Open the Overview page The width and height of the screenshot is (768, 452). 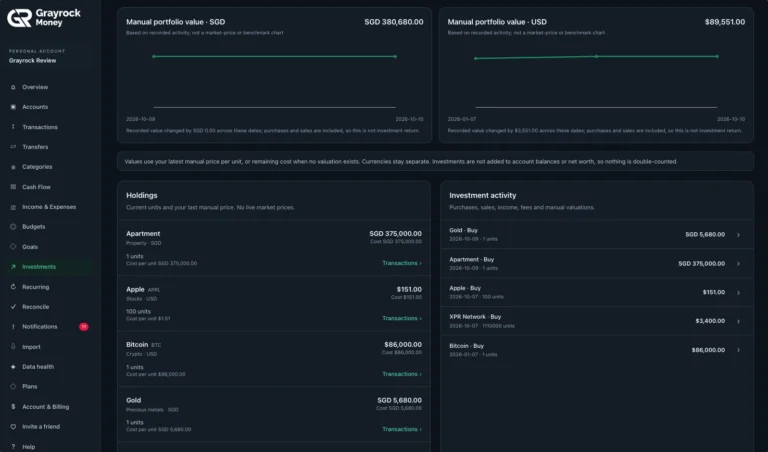tap(35, 87)
